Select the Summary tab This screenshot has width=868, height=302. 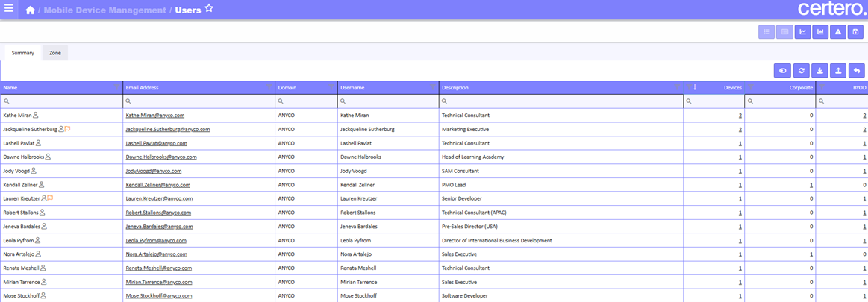(22, 53)
